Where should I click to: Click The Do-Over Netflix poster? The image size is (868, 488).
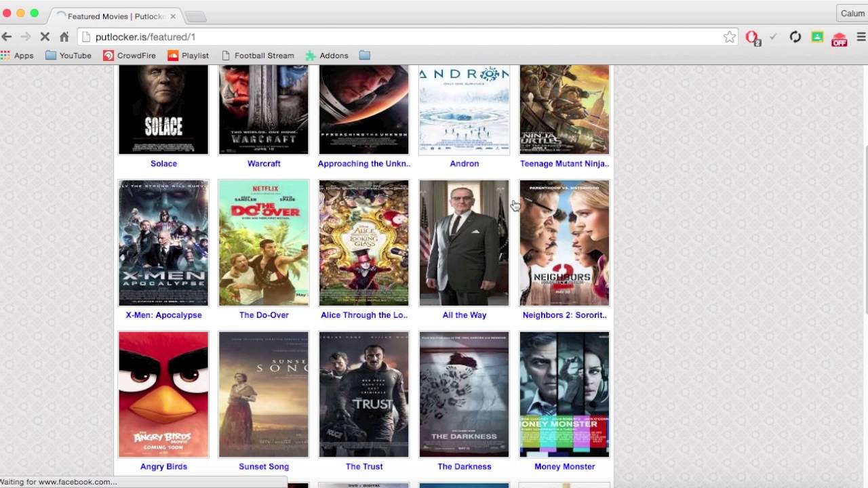coord(264,243)
